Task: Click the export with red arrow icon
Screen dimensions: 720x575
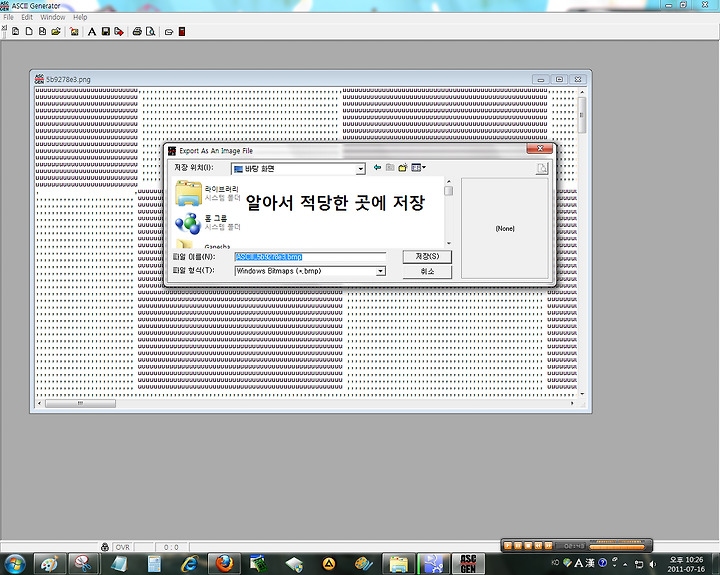Action: click(x=119, y=31)
